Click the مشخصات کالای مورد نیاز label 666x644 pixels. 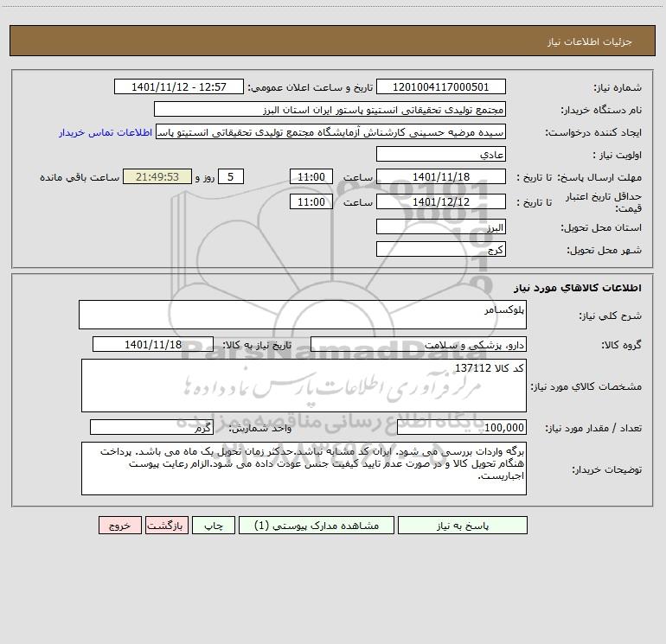coord(586,386)
